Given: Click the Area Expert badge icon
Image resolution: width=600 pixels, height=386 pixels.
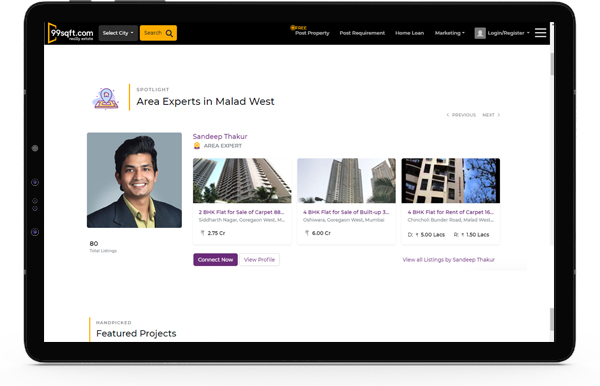Looking at the screenshot, I should coord(197,146).
